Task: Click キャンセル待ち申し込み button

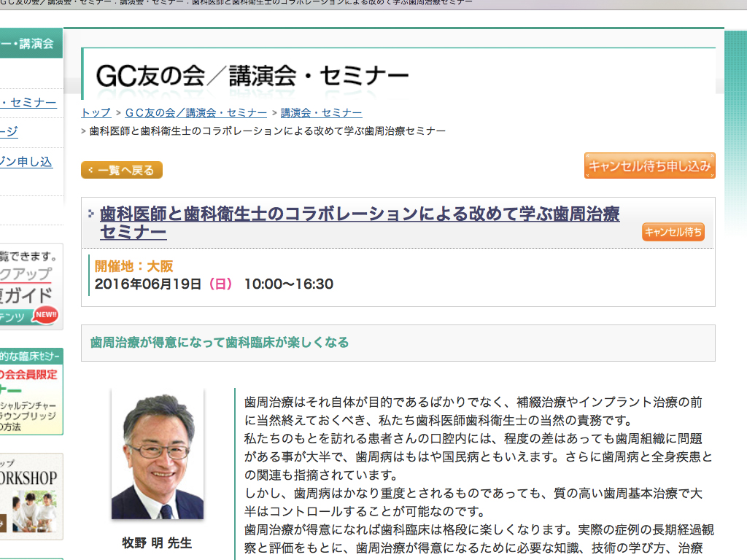Action: [650, 166]
